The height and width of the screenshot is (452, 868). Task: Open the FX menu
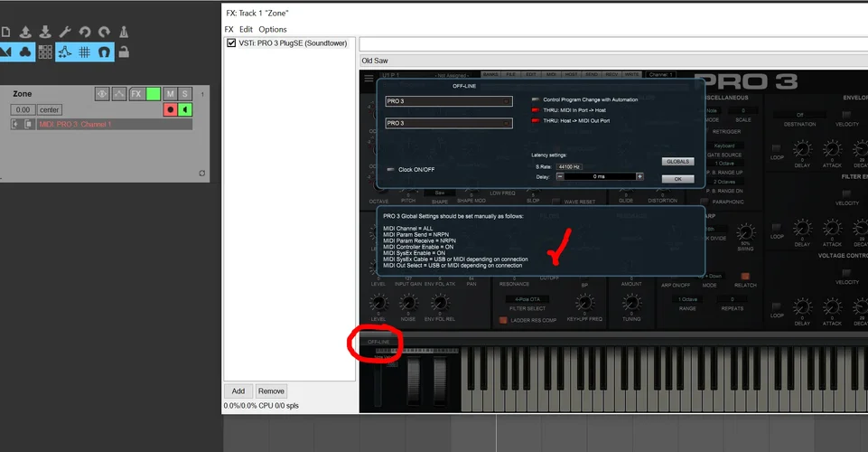point(229,29)
